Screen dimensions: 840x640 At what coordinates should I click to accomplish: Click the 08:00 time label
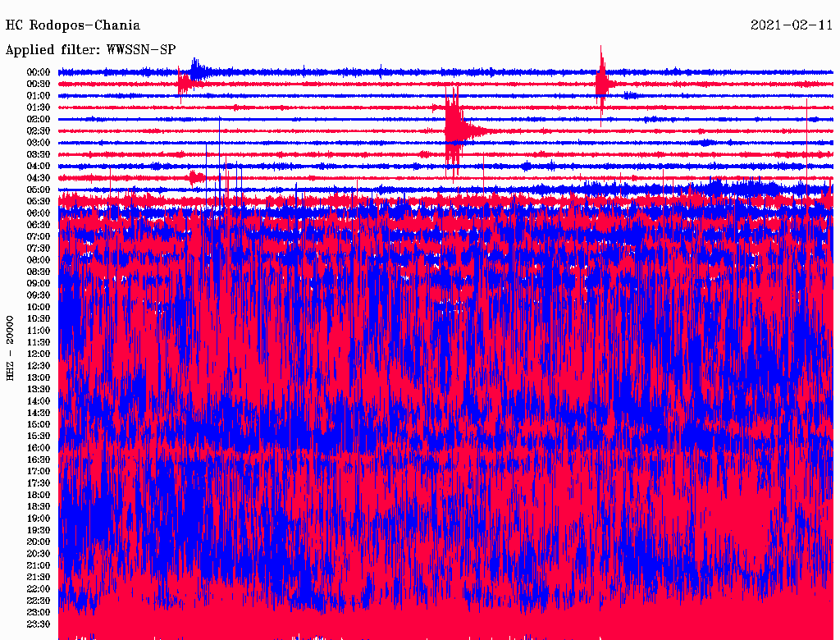point(39,260)
